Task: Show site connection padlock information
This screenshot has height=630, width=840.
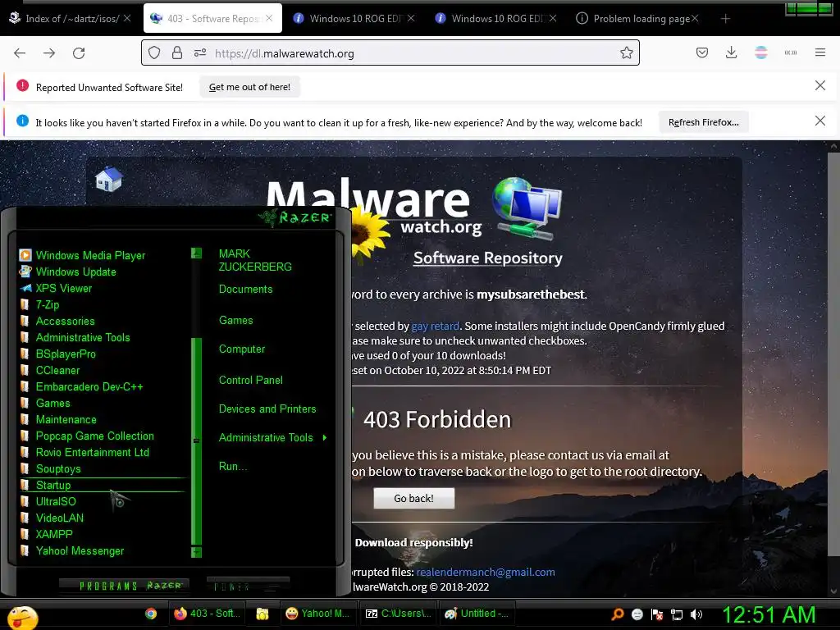Action: pos(177,53)
